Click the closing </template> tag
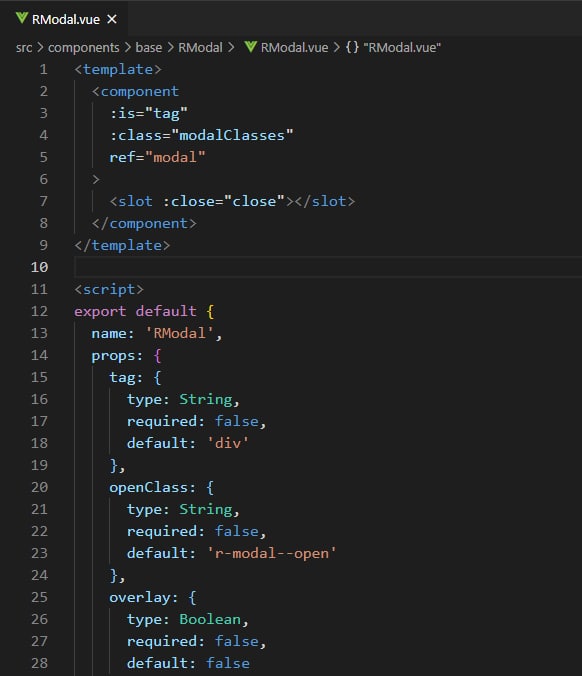This screenshot has width=582, height=676. 122,245
